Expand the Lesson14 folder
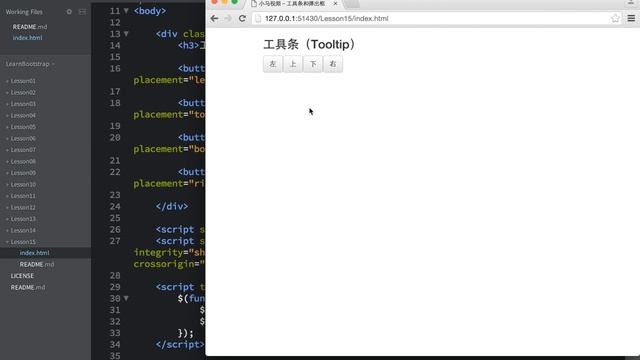 (x=21, y=230)
